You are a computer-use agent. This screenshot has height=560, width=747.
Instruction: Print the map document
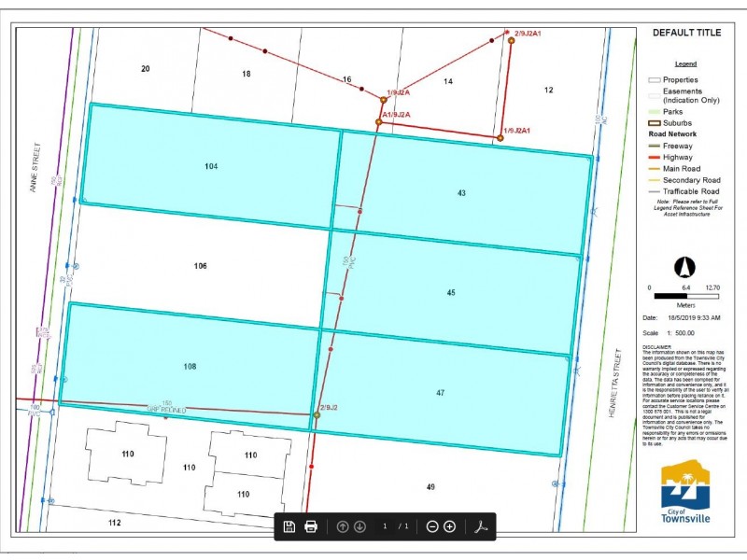click(x=311, y=526)
